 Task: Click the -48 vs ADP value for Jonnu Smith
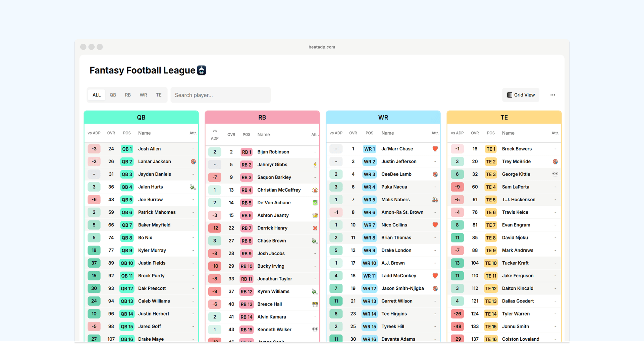coord(457,327)
